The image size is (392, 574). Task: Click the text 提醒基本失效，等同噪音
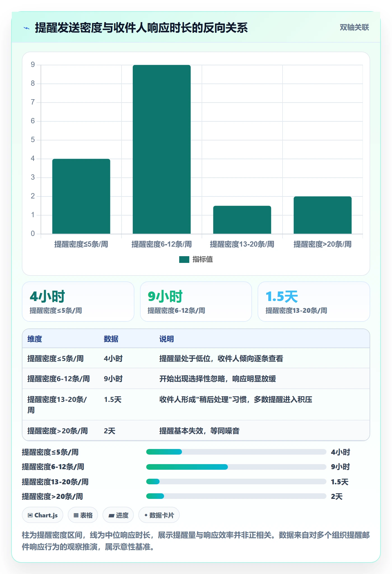click(199, 431)
